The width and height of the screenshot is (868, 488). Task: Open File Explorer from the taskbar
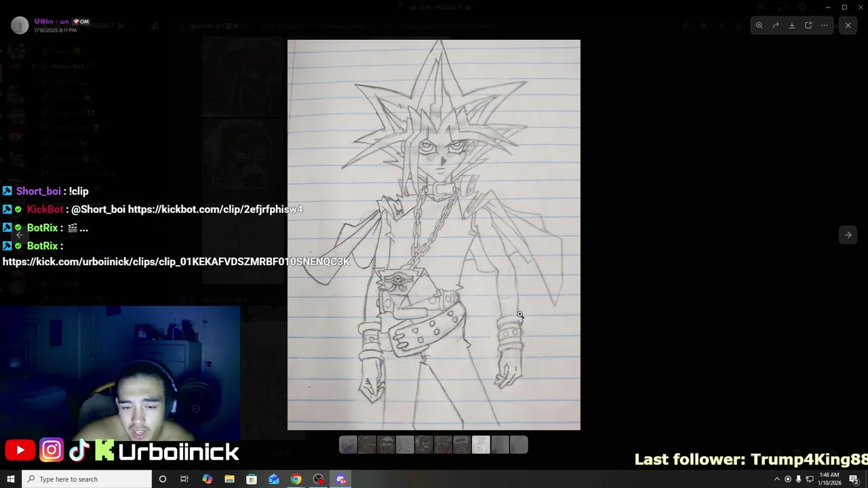[229, 479]
